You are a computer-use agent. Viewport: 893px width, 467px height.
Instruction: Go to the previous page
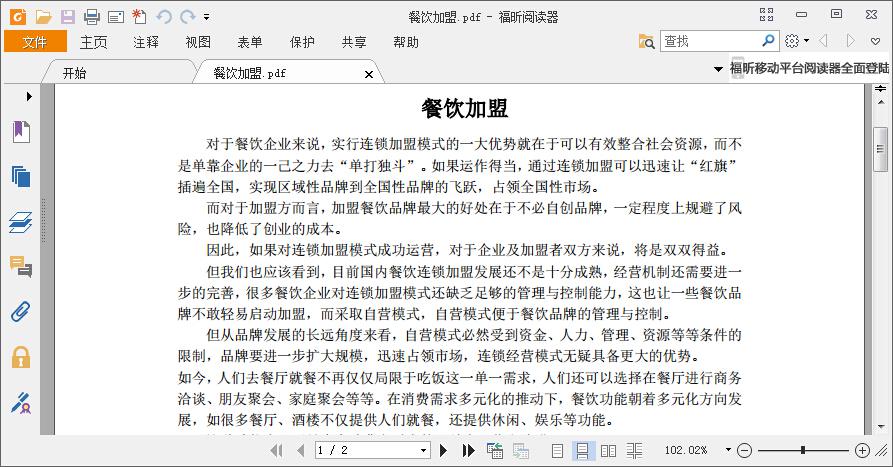(301, 450)
